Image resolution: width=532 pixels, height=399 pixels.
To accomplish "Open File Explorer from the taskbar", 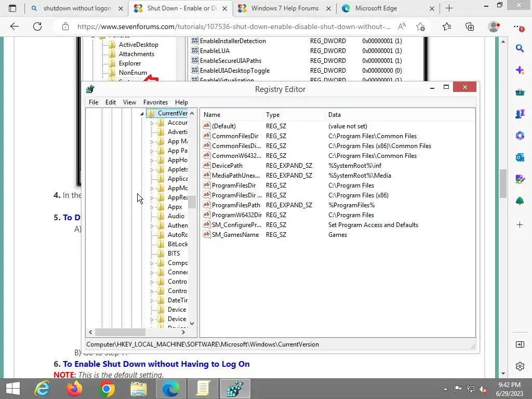I will click(x=139, y=389).
